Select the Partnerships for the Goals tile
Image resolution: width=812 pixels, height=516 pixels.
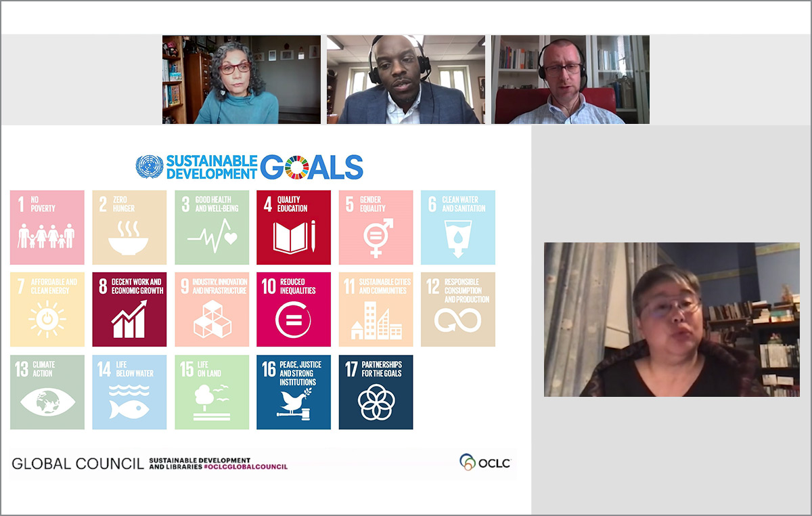pos(376,392)
